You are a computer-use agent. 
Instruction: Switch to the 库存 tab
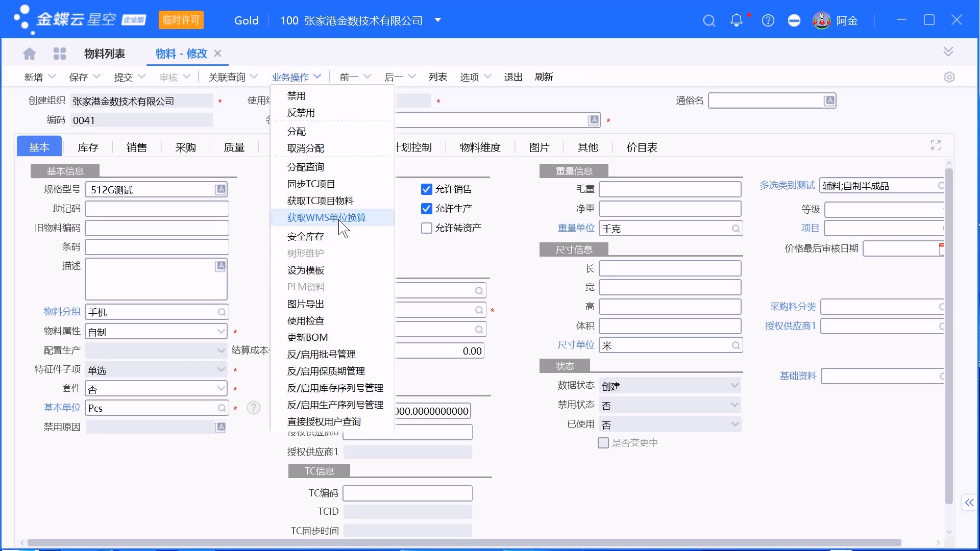(x=88, y=147)
